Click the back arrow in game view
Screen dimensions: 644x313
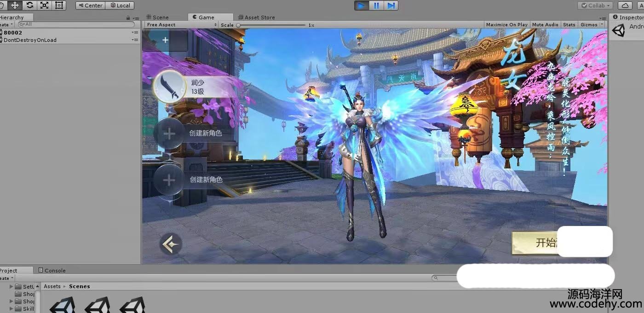[x=170, y=244]
